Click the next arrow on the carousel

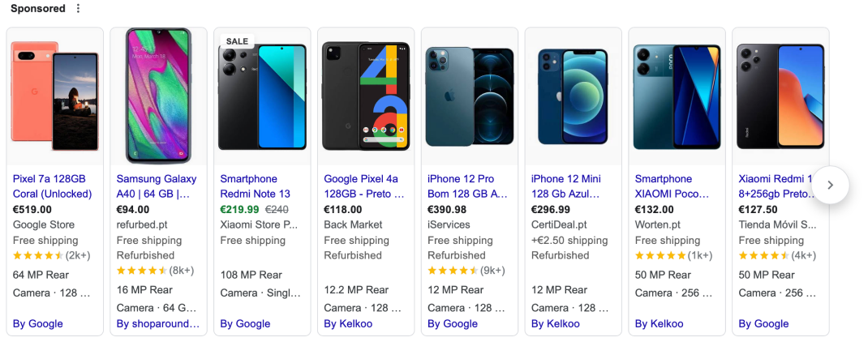pos(829,185)
